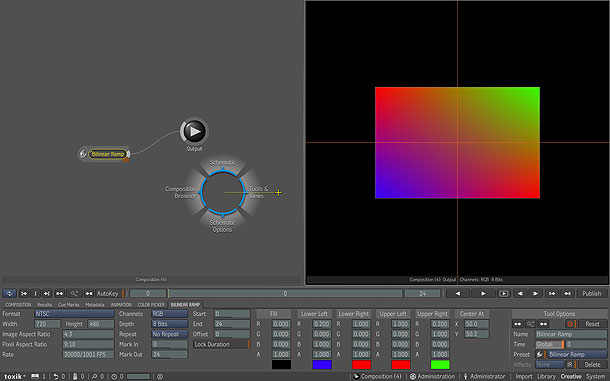Screen dimensions: 610x381
Task: Click the Upper Left red color swatch
Action: pyautogui.click(x=401, y=365)
